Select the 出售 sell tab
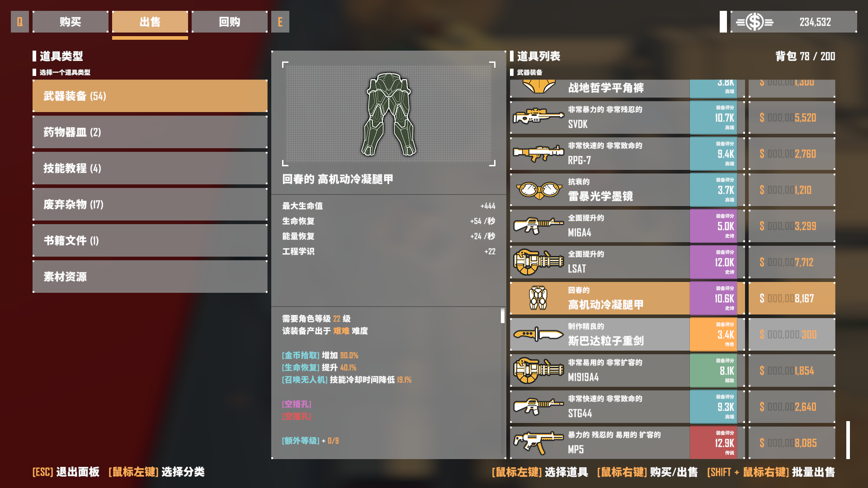This screenshot has width=868, height=488. pyautogui.click(x=150, y=22)
